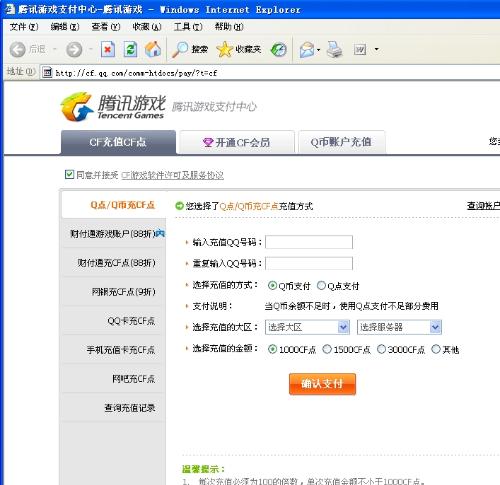The image size is (500, 485).
Task: Select the Q点支付 radio button
Action: pyautogui.click(x=321, y=286)
